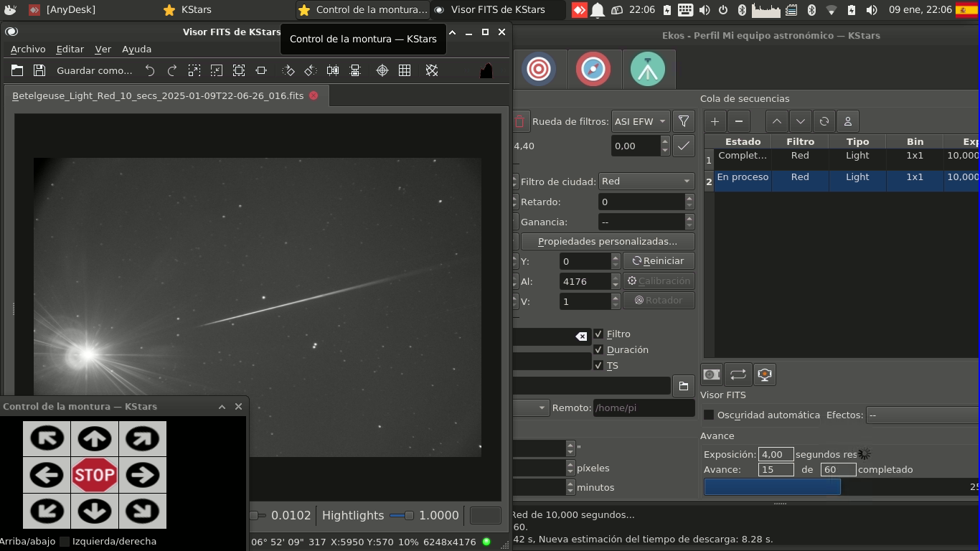
Task: Click the Reiniciar button
Action: (x=659, y=261)
